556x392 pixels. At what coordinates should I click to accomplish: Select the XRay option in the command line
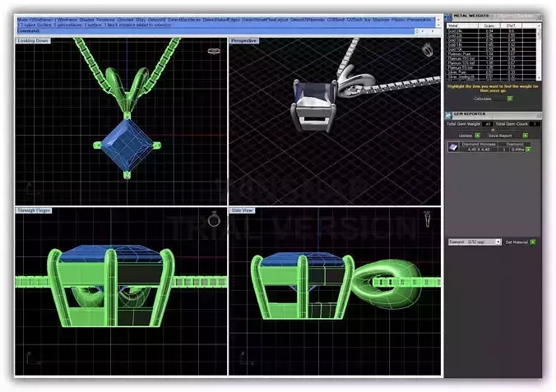click(x=141, y=20)
